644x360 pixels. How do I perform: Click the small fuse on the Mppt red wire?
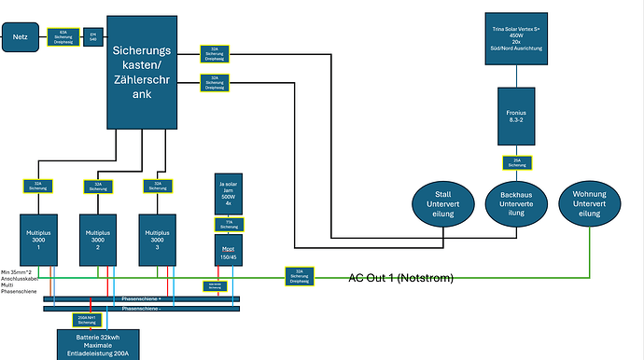click(215, 286)
